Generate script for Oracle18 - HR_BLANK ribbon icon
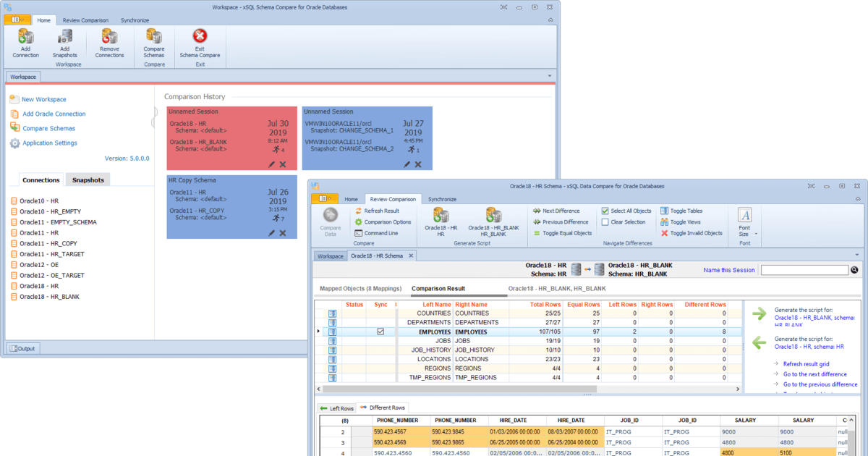Screen dimensions: 868x456 (x=493, y=221)
